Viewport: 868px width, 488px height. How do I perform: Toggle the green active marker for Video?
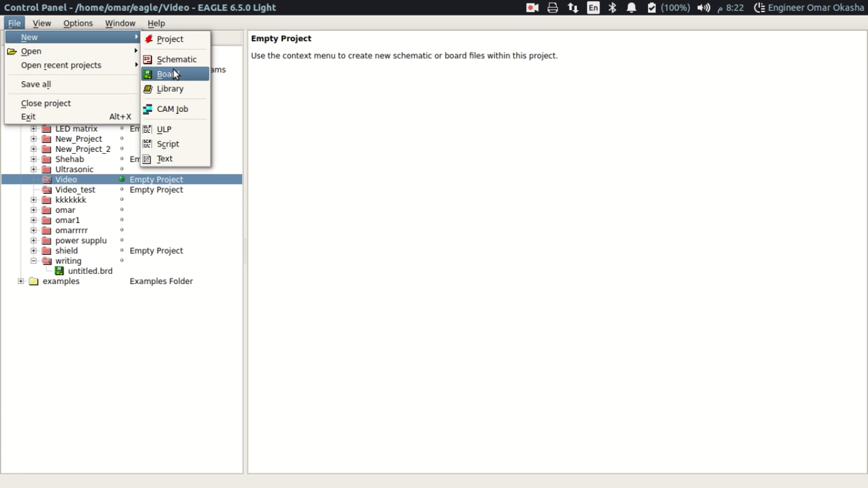point(122,180)
